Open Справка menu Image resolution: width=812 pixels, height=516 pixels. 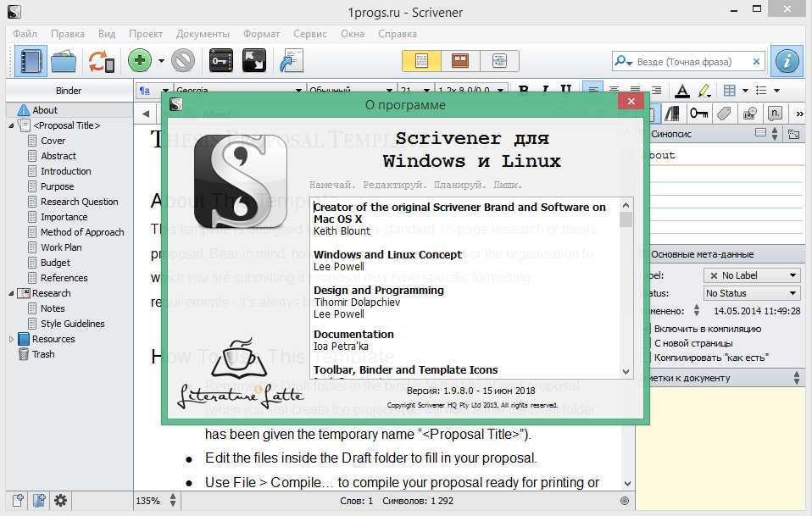point(398,34)
